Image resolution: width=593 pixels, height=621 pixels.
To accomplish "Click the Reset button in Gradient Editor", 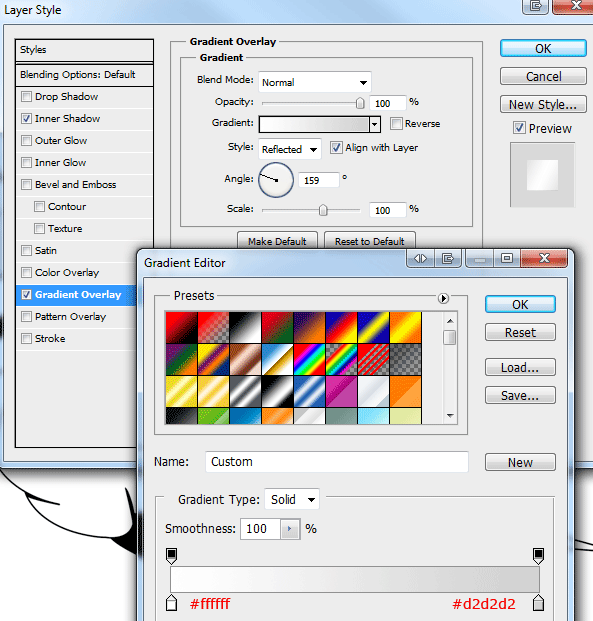I will click(520, 332).
